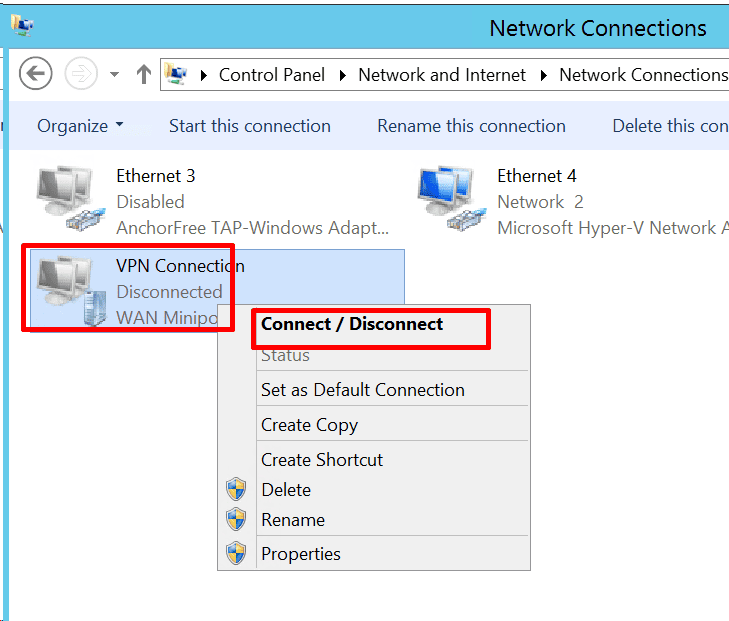
Task: Click Microsoft Hyper-V Network adapter text
Action: (x=613, y=228)
